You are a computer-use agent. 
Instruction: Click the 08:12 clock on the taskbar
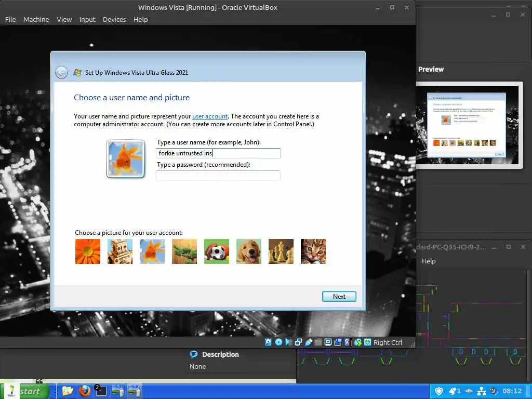(x=512, y=391)
